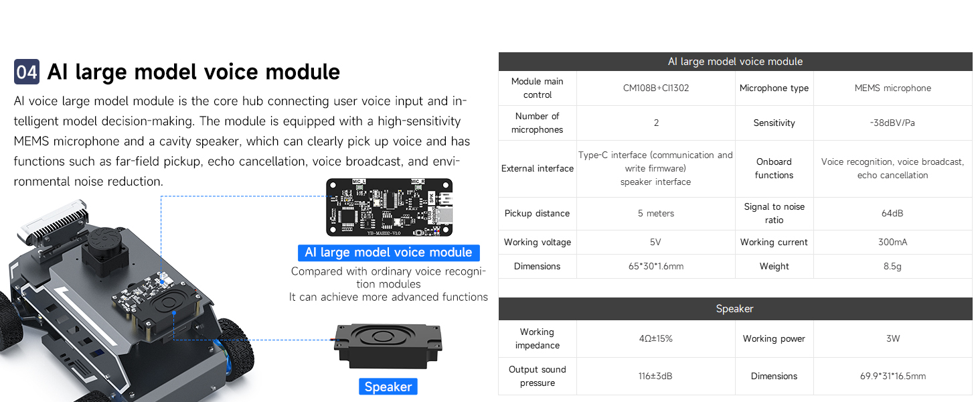Select the "AI large model voice module" table header

[735, 62]
